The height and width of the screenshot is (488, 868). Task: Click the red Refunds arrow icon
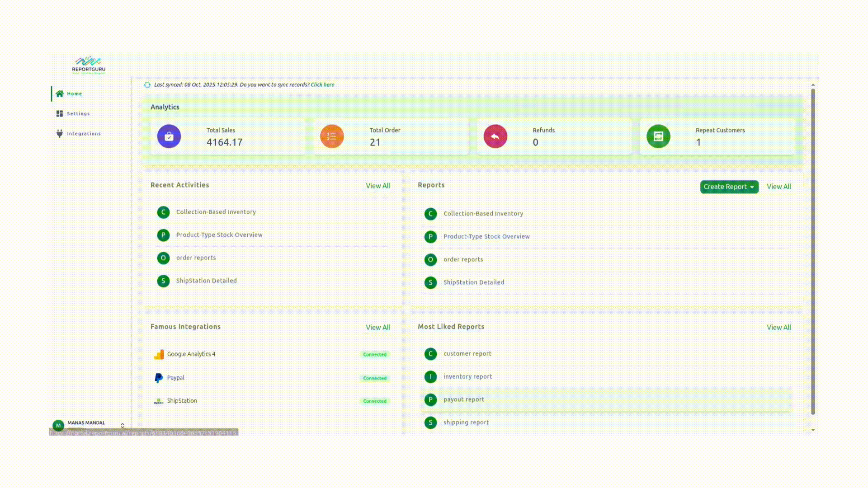click(x=495, y=136)
